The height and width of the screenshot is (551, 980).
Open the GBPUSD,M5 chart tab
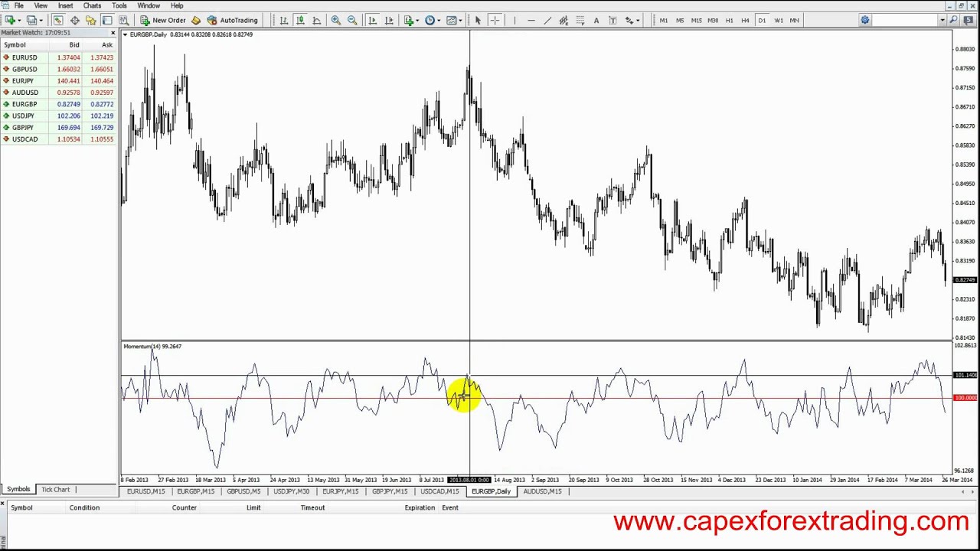243,491
